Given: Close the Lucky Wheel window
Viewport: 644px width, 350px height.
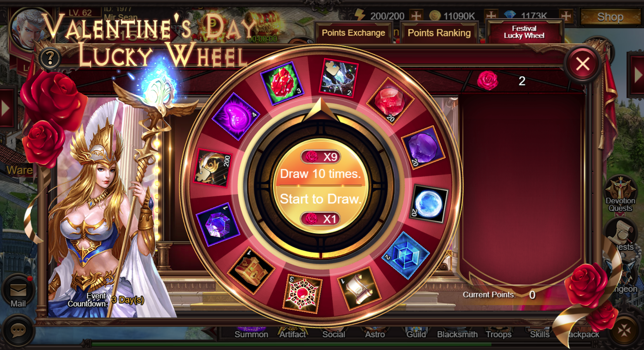Looking at the screenshot, I should pos(582,64).
